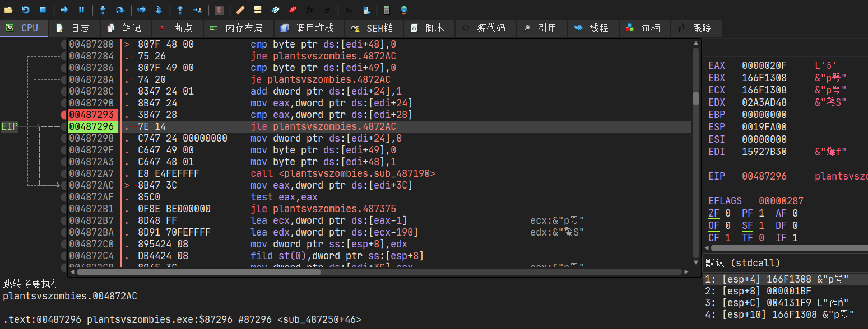The height and width of the screenshot is (329, 868).
Task: Select the EFLAGS value 00000287
Action: point(781,201)
